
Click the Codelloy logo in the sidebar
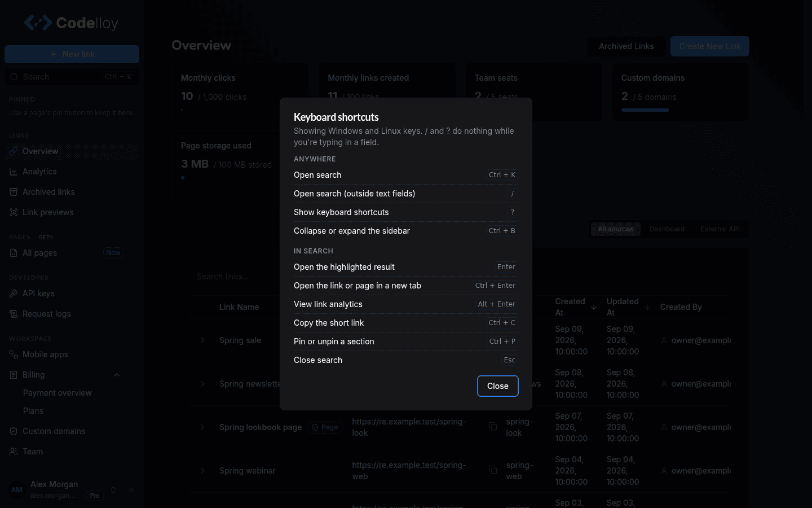pyautogui.click(x=71, y=23)
